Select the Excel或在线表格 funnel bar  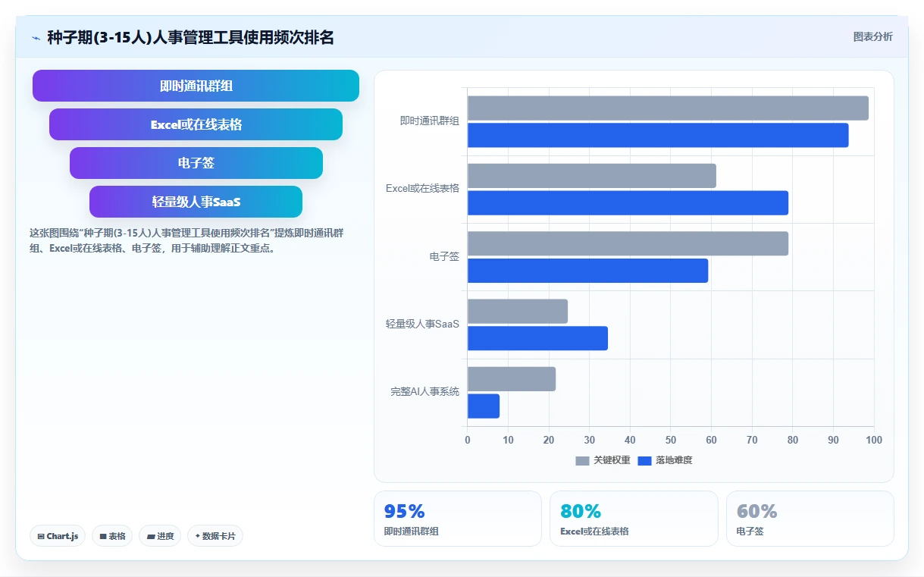tap(196, 124)
